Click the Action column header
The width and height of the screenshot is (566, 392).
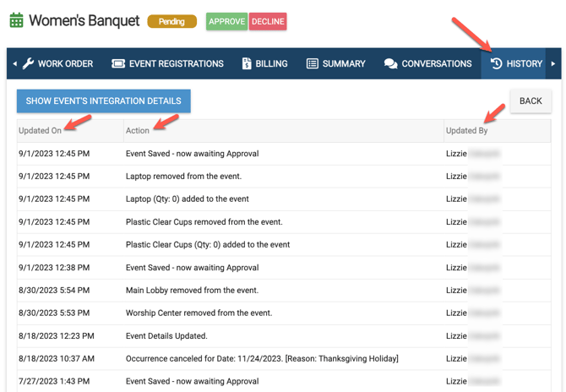click(x=137, y=131)
